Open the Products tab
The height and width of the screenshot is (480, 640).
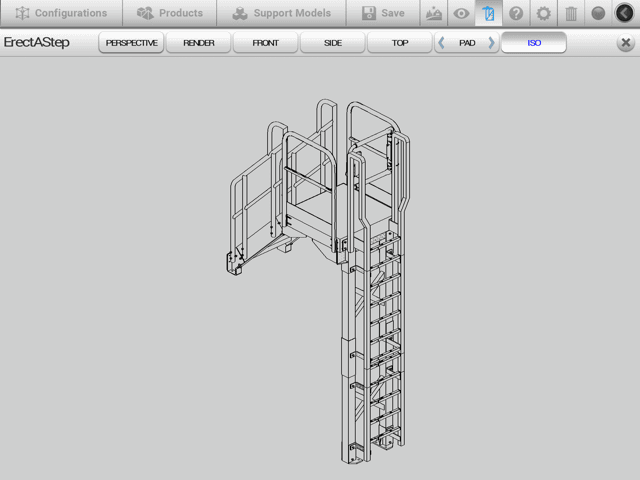(170, 13)
